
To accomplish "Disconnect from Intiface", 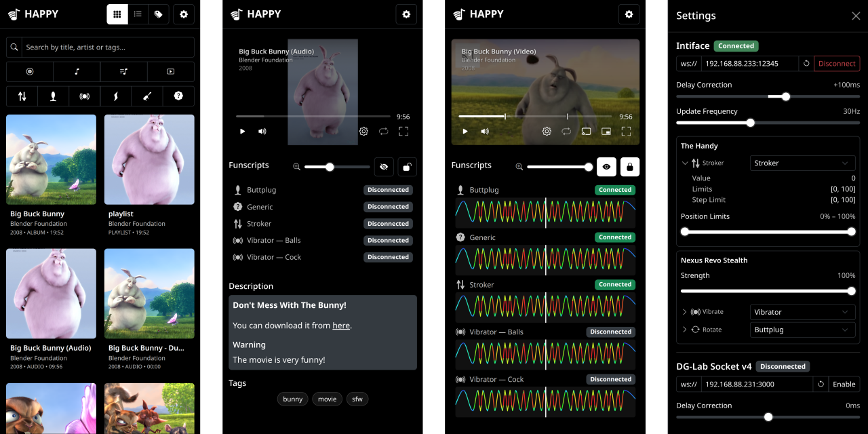I will pos(837,64).
